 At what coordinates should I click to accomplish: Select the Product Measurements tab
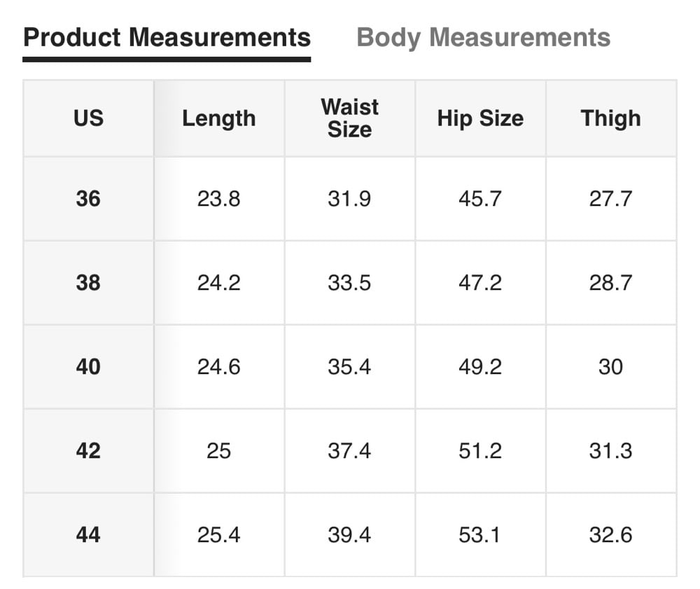click(167, 37)
